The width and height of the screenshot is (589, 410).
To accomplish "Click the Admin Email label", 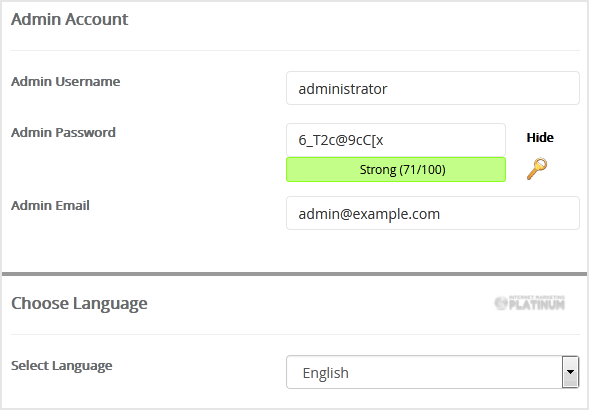I will point(50,206).
